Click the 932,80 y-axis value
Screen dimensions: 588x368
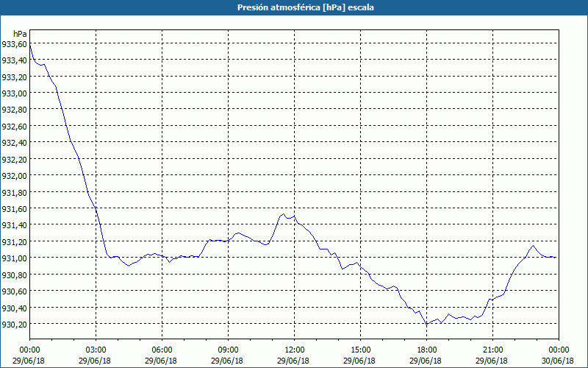pyautogui.click(x=14, y=110)
